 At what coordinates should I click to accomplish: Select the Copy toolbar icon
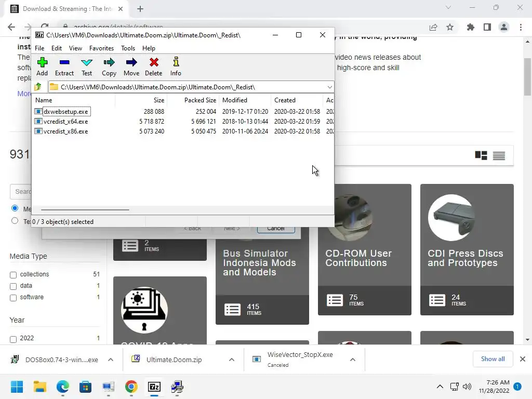(109, 67)
